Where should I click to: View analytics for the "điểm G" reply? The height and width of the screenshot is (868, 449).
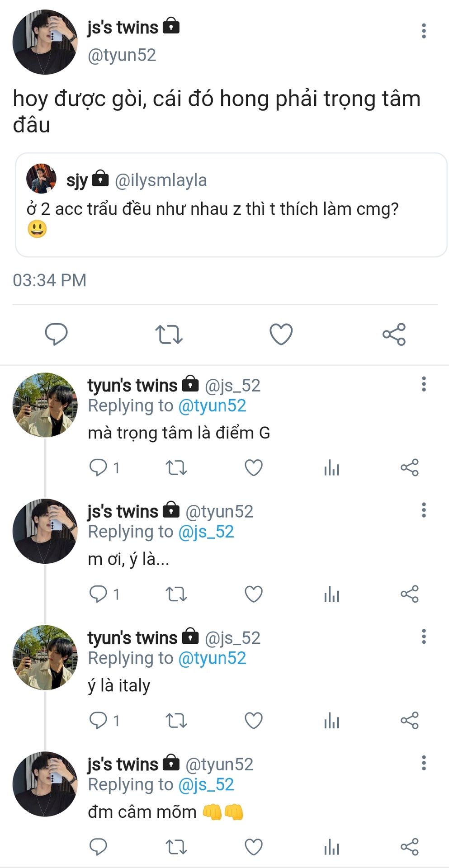point(331,467)
